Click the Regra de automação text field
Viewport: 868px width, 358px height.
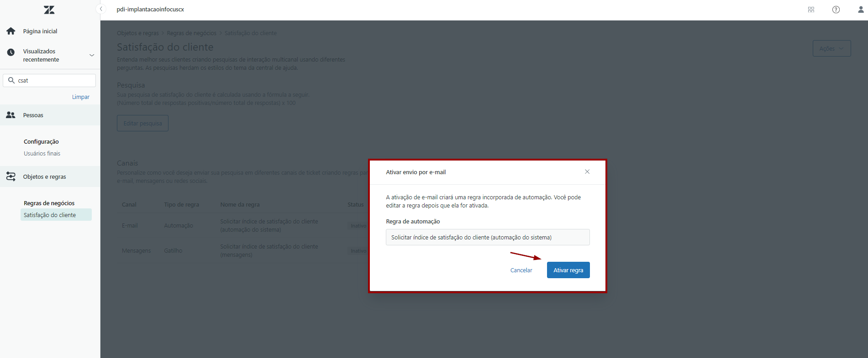[x=487, y=237]
